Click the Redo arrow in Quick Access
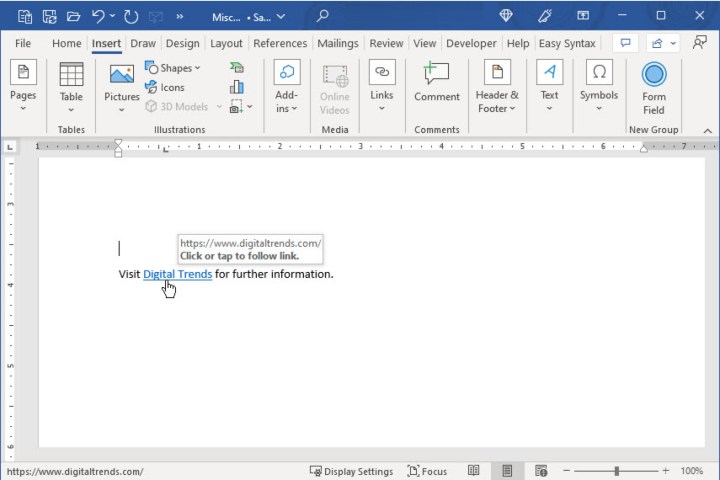Image resolution: width=720 pixels, height=480 pixels. pos(132,16)
